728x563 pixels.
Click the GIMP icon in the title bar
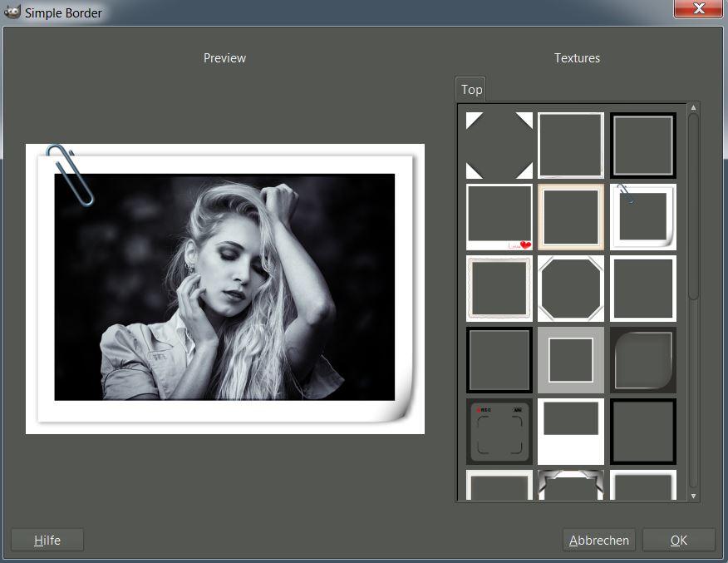click(x=12, y=12)
